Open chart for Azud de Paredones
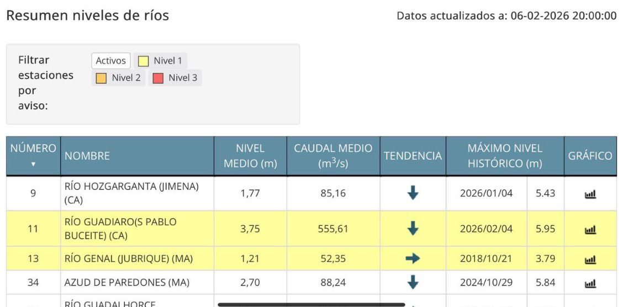This screenshot has width=644, height=307. pyautogui.click(x=590, y=284)
